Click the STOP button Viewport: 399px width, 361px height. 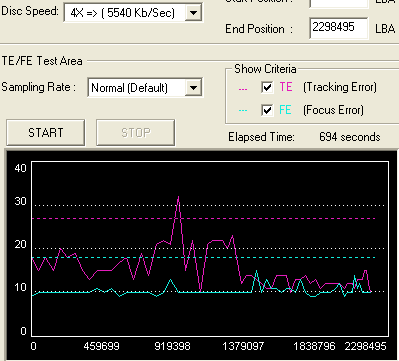[x=136, y=133]
